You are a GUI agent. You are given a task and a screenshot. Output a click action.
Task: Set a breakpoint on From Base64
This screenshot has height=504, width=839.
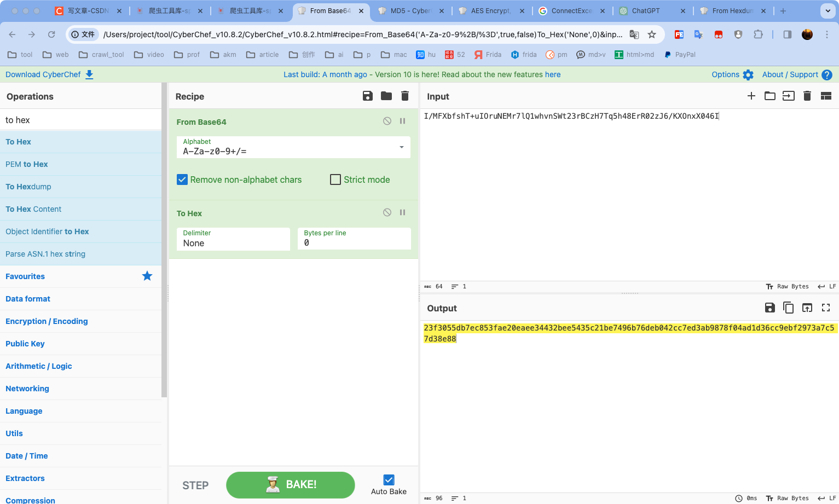(x=402, y=121)
